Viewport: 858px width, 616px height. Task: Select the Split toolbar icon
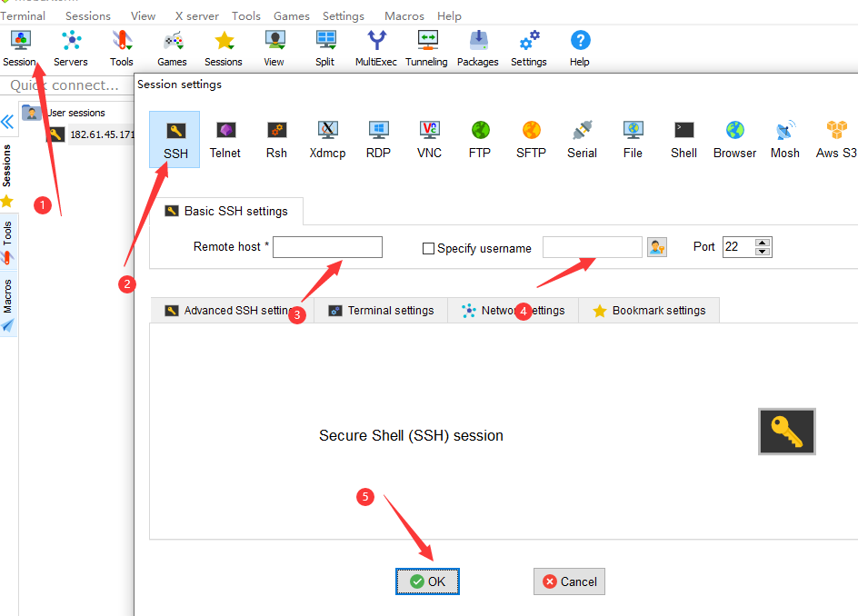point(325,49)
